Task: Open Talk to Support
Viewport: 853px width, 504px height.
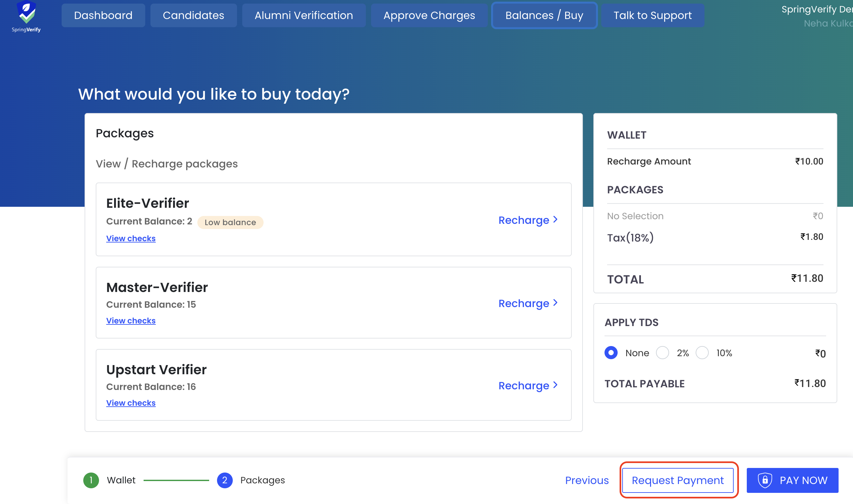Action: coord(652,15)
